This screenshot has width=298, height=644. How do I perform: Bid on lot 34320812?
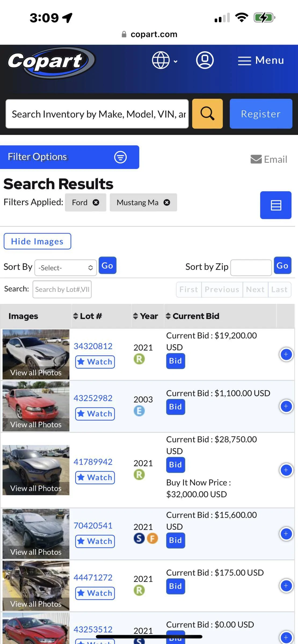tap(176, 361)
